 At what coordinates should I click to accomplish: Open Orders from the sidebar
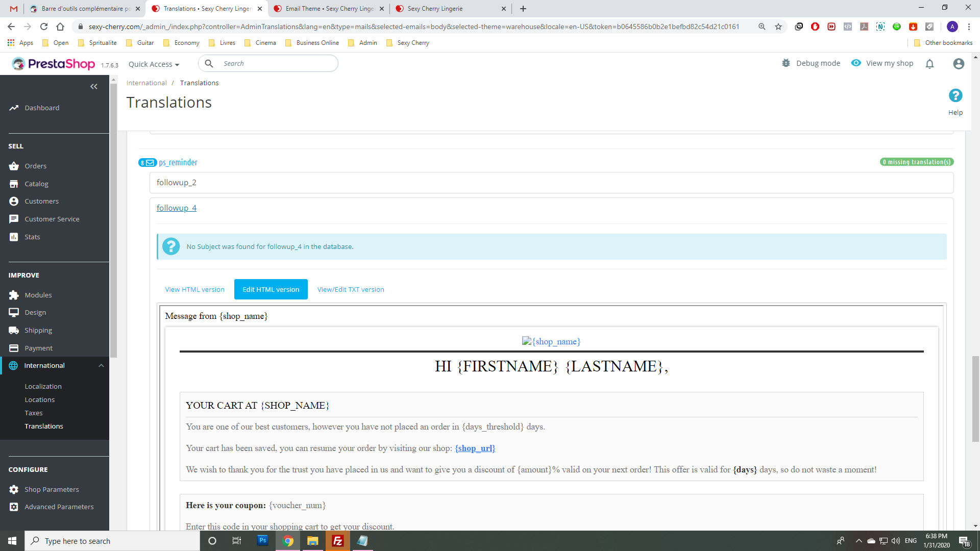(35, 166)
